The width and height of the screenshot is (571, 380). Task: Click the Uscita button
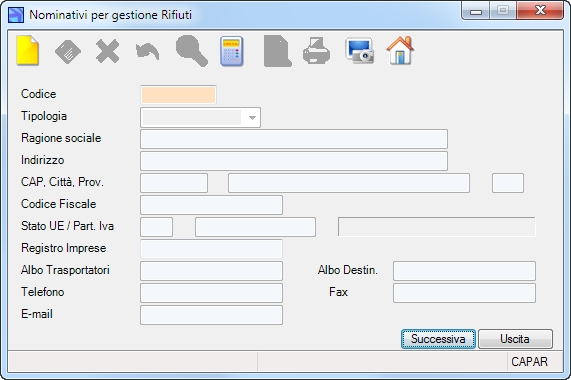(x=515, y=339)
